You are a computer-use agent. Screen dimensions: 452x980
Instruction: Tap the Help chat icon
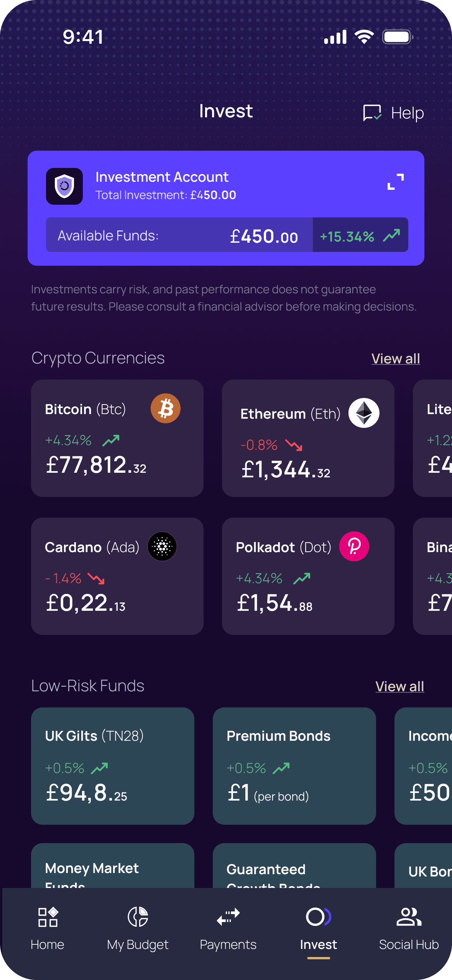pos(372,113)
